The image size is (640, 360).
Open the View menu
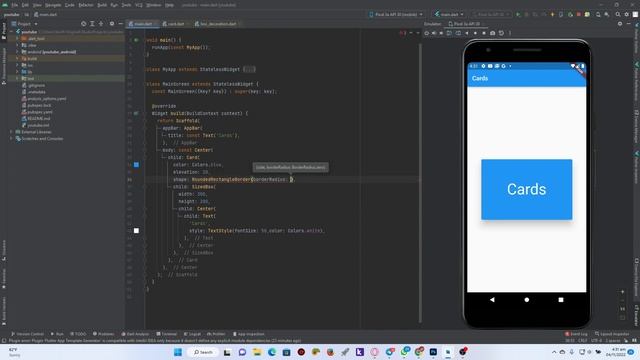coord(37,5)
